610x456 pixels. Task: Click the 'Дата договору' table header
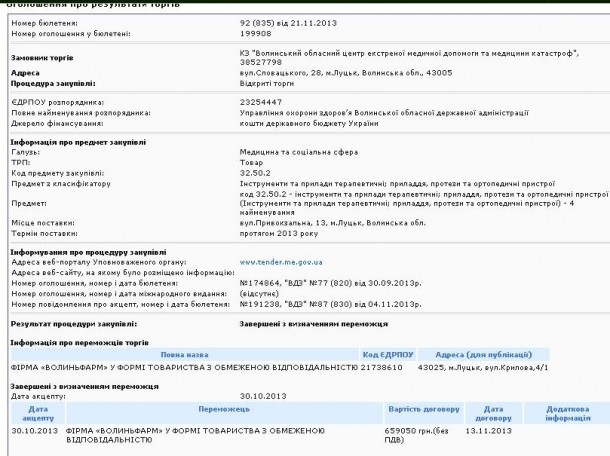click(493, 413)
